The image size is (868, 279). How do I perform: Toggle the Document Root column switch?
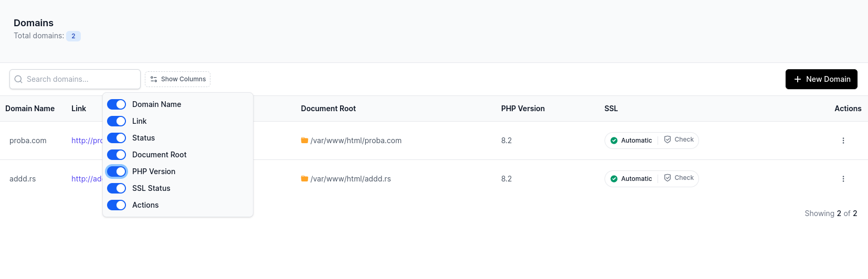[x=117, y=155]
